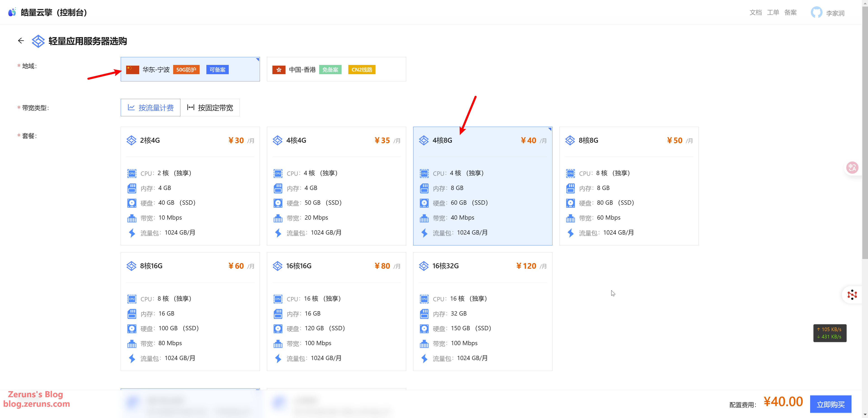
Task: Click the back arrow icon
Action: 21,41
